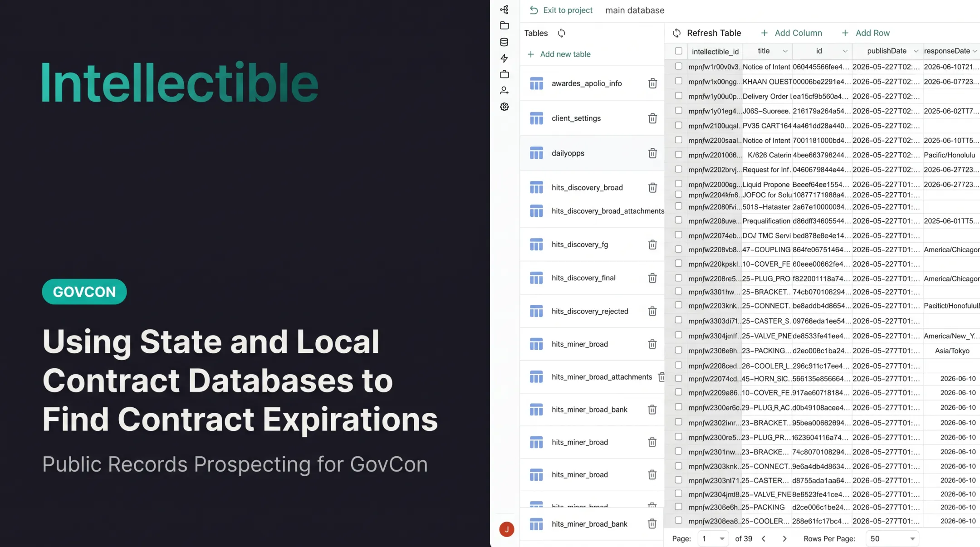Delete the client_settings table

pos(652,118)
